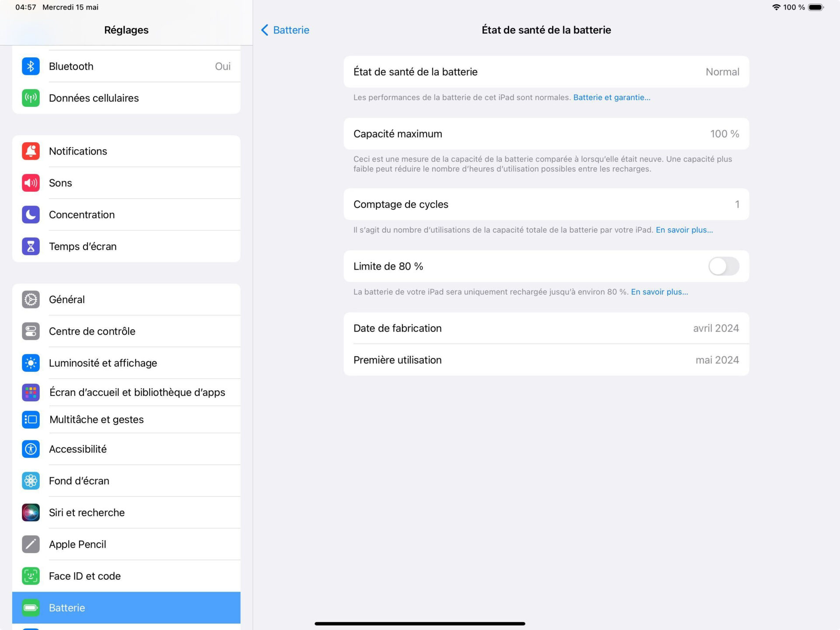
Task: Click En savoir plus for 80% limit
Action: [660, 292]
